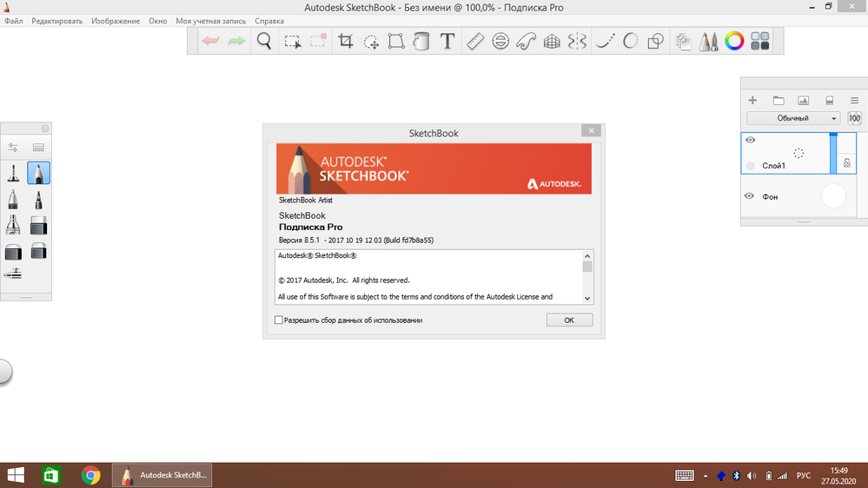Select the Слой1 layer thumbnail
This screenshot has width=868, height=488.
pos(798,153)
